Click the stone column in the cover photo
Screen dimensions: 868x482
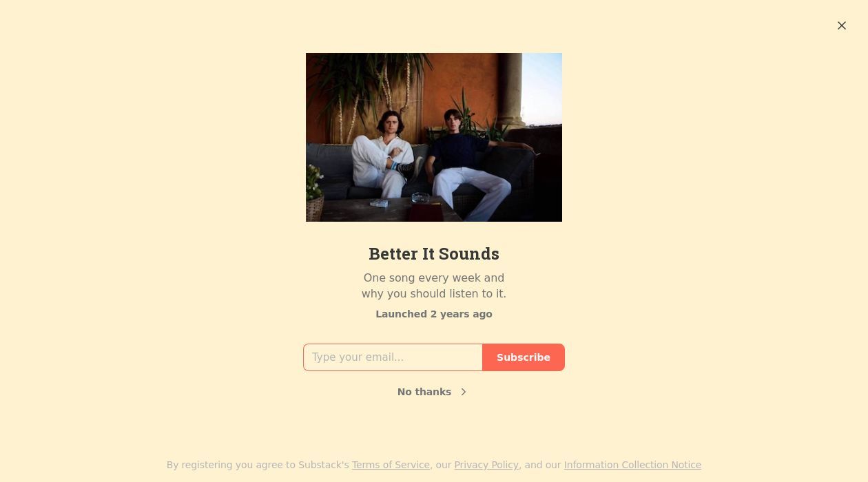point(513,92)
